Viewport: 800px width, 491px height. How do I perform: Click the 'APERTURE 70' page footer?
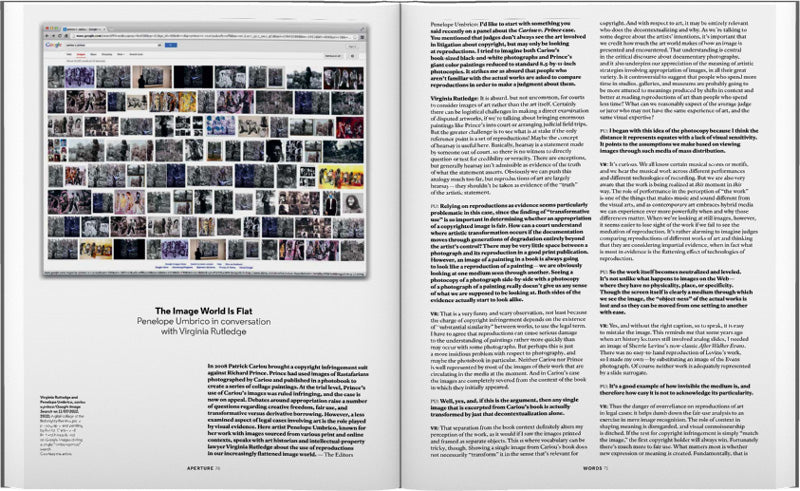[x=204, y=468]
